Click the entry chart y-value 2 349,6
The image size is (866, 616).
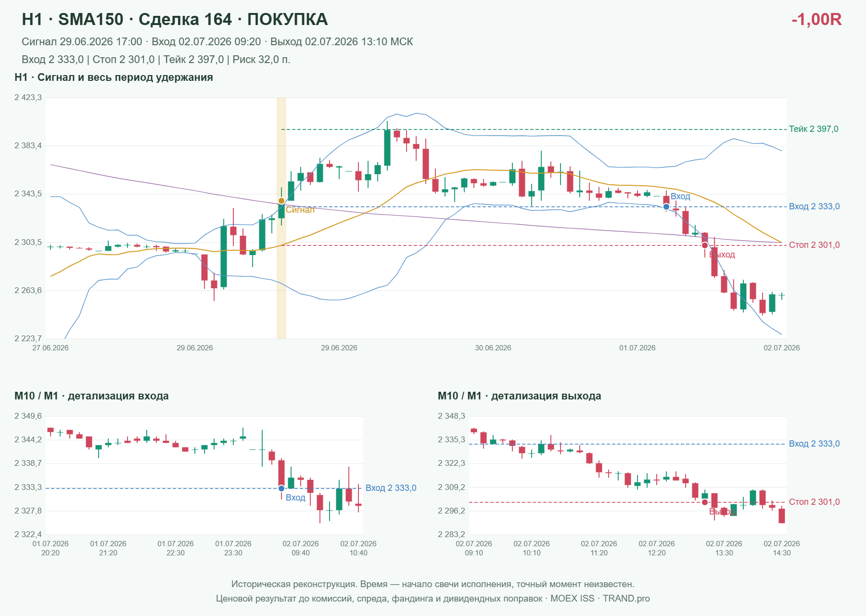(28, 416)
